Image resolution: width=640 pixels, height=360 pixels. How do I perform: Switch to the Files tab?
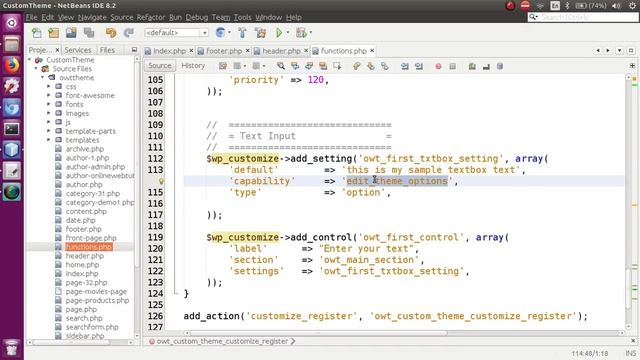click(107, 50)
